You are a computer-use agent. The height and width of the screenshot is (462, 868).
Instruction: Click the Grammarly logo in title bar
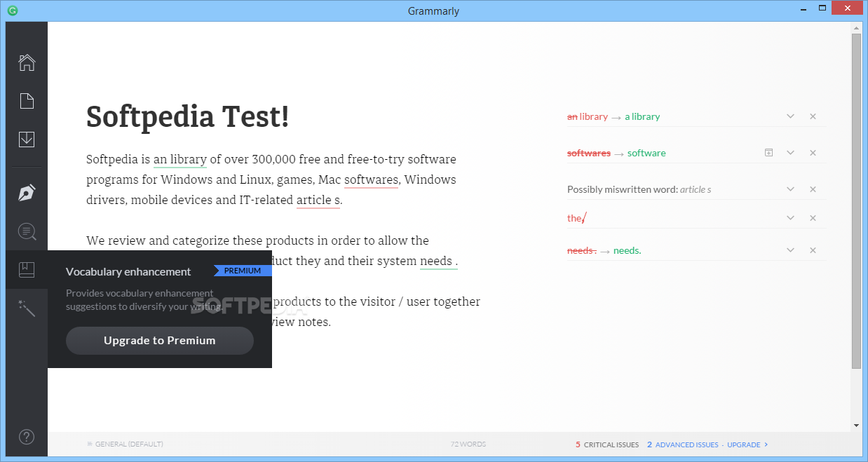[x=11, y=11]
